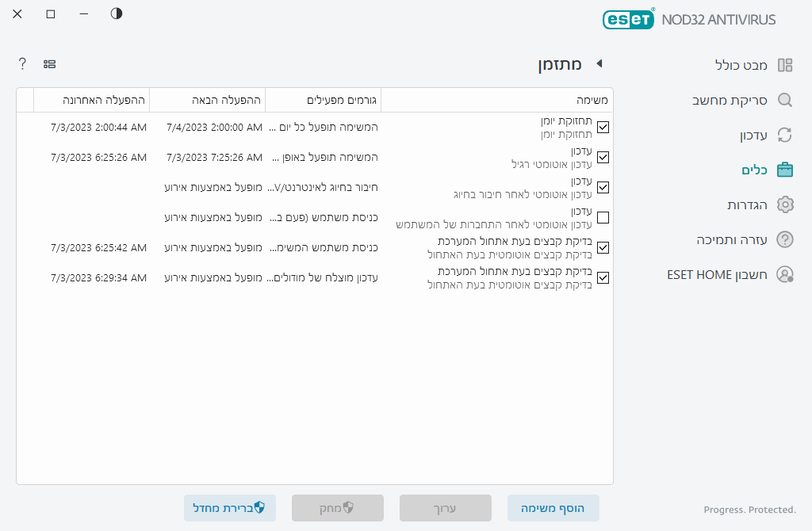This screenshot has width=812, height=531.
Task: Click the סריקת מחשב scan magnifier icon
Action: click(785, 100)
